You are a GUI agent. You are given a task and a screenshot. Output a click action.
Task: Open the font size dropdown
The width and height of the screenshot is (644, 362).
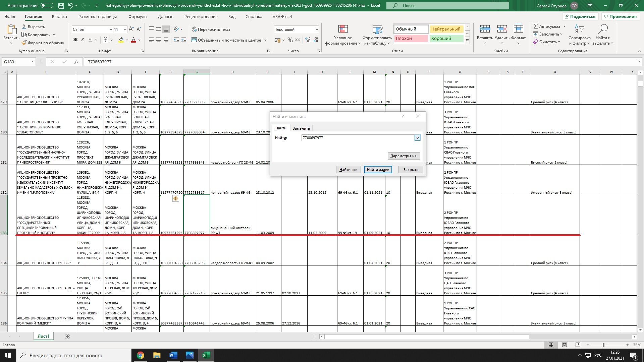(x=125, y=29)
